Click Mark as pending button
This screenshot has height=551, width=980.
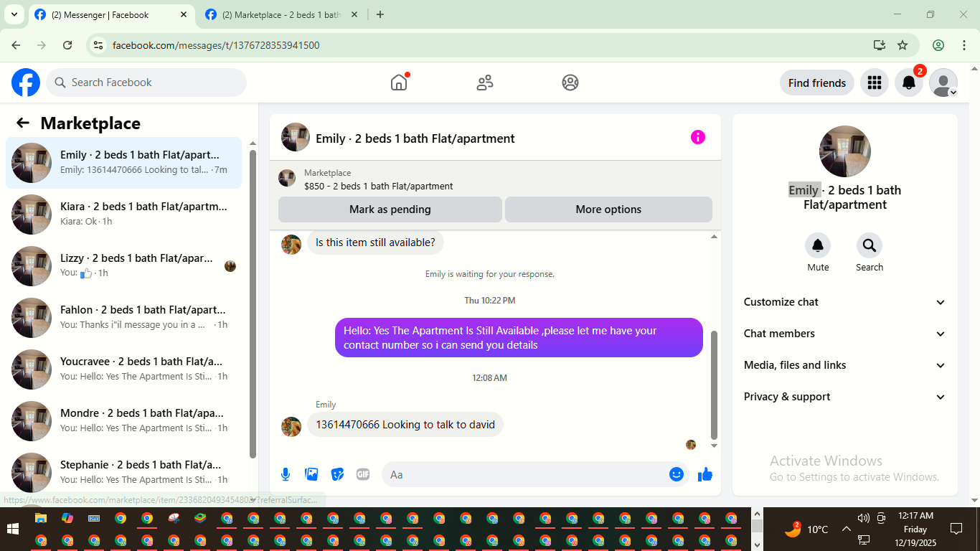[x=390, y=209]
